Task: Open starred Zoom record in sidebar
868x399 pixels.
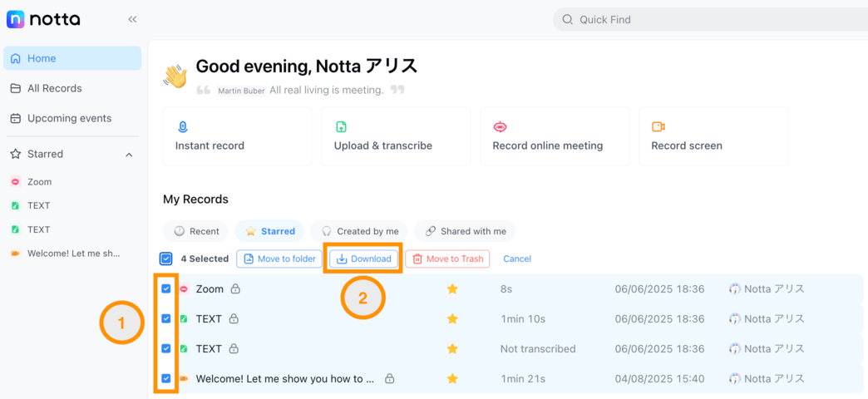Action: coord(39,181)
